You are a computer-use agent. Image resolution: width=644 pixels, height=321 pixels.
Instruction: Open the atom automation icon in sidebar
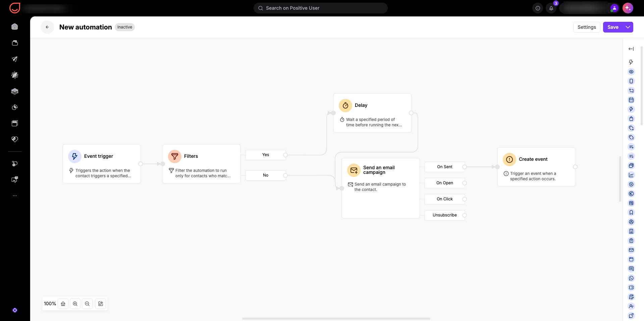click(x=15, y=75)
